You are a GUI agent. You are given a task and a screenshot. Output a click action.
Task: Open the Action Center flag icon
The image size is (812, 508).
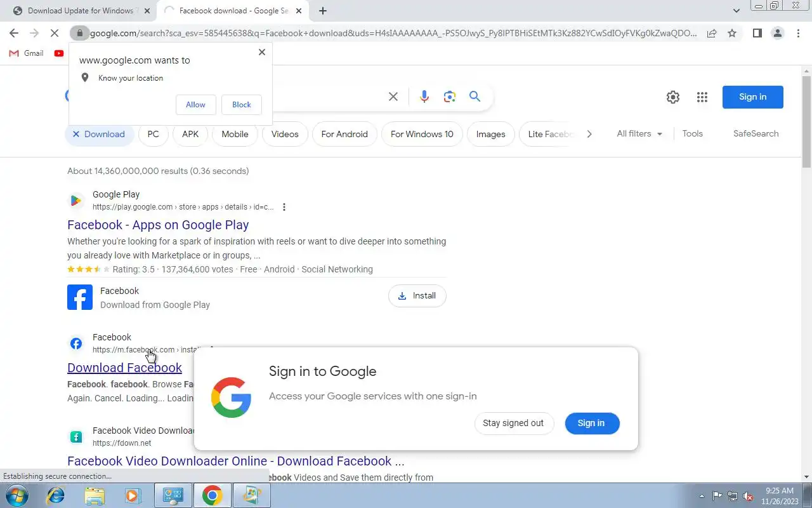pos(717,496)
